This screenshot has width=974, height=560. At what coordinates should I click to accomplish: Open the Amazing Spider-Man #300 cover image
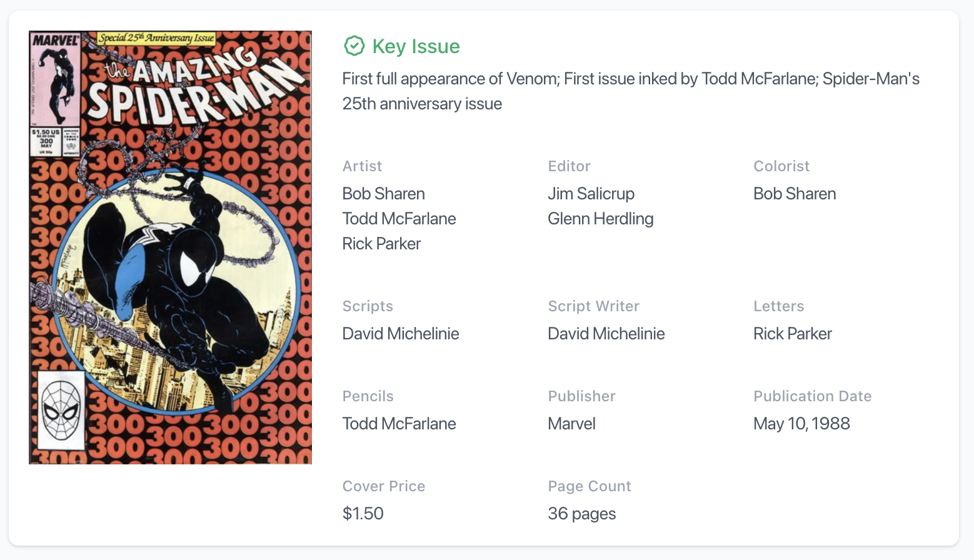pos(170,247)
